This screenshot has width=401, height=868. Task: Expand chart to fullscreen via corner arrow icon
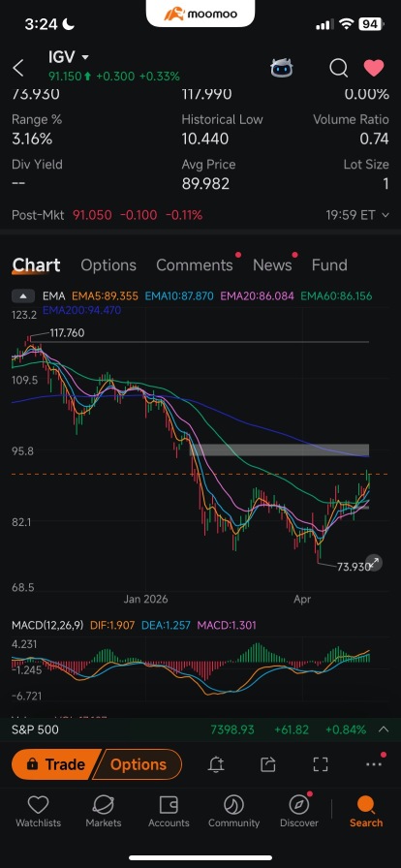click(x=374, y=563)
